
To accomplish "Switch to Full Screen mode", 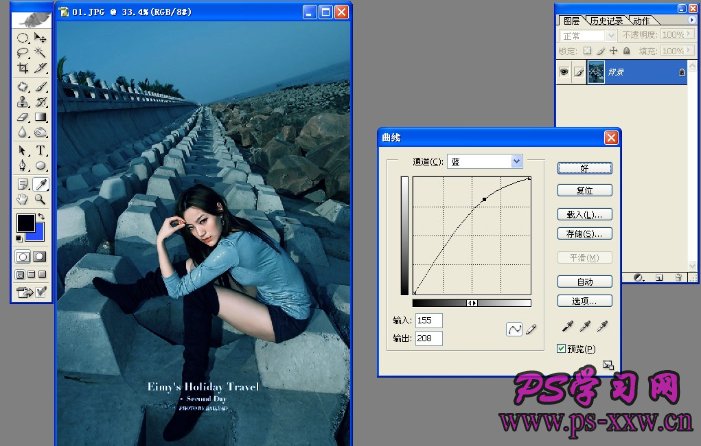I will click(x=42, y=274).
